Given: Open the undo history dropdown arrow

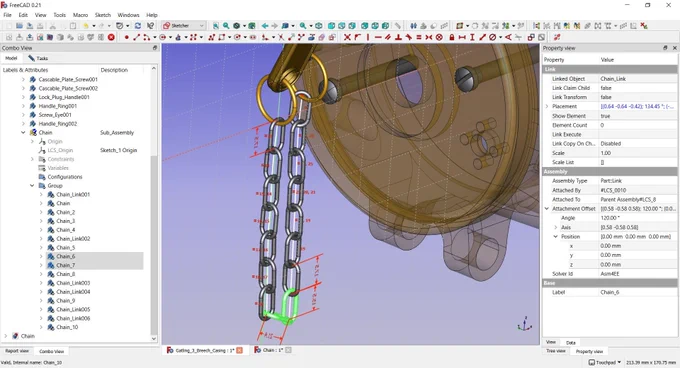Looking at the screenshot, I should [94, 26].
